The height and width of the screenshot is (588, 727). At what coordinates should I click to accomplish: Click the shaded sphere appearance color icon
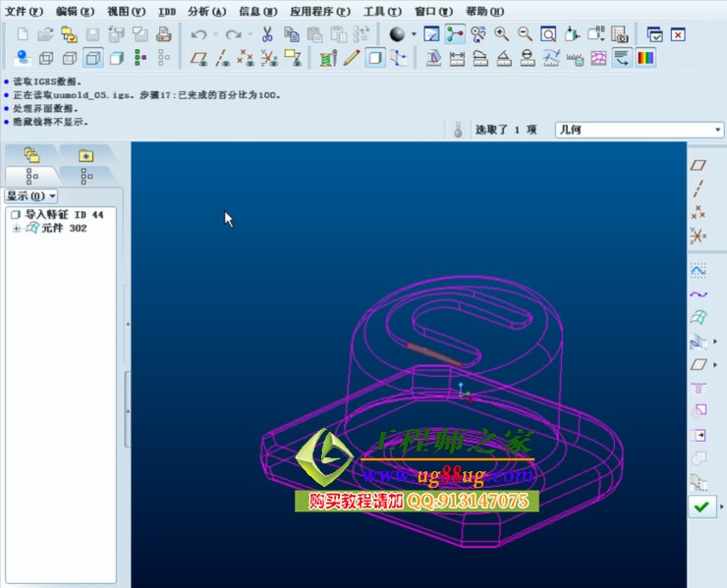397,34
